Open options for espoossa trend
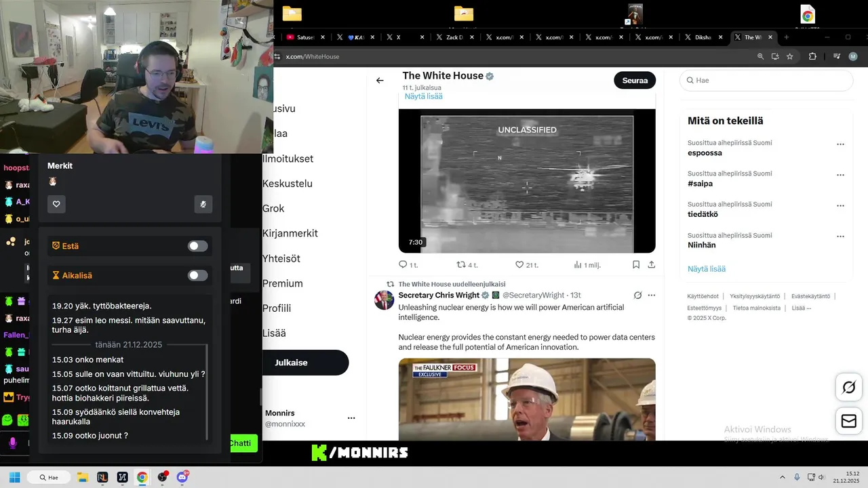 coord(840,144)
